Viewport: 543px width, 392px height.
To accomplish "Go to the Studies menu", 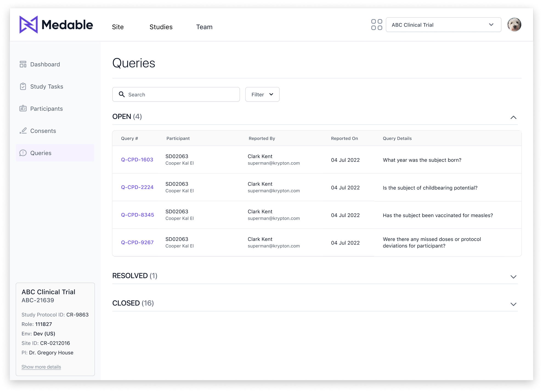I will click(161, 27).
